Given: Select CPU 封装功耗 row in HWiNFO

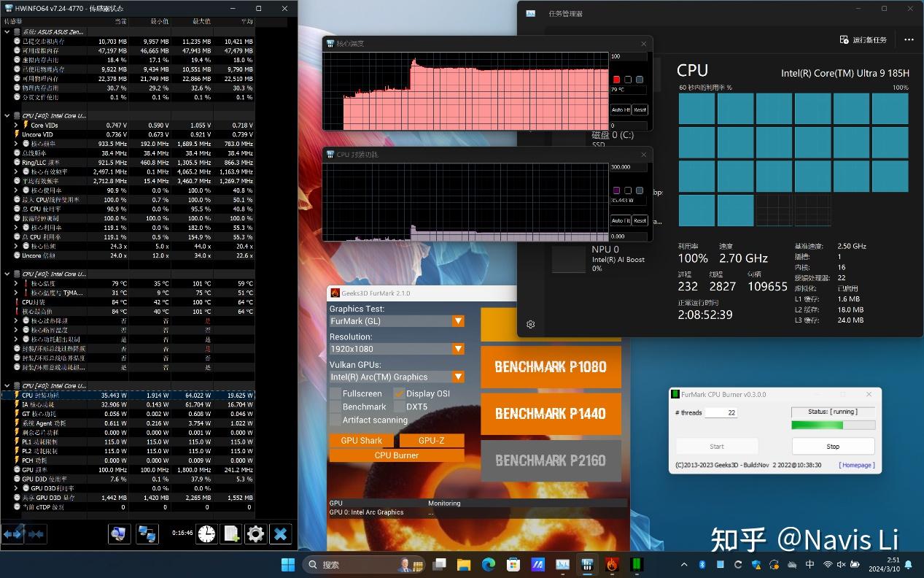Looking at the screenshot, I should (128, 395).
